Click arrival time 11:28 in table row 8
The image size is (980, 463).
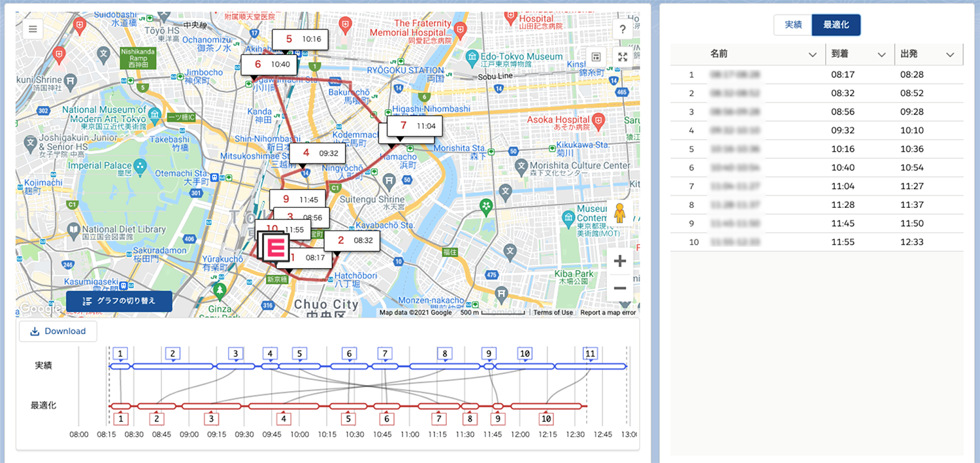click(843, 205)
